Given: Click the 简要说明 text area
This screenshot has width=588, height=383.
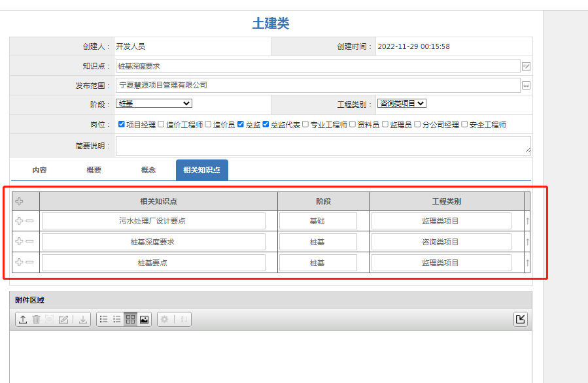Looking at the screenshot, I should point(323,145).
